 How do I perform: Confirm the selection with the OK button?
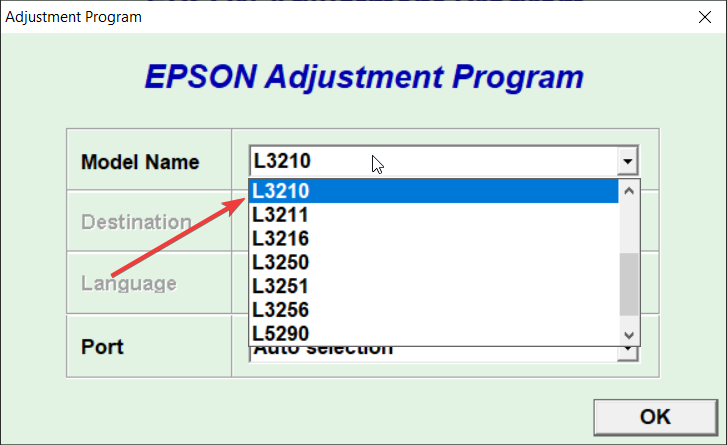click(x=656, y=417)
